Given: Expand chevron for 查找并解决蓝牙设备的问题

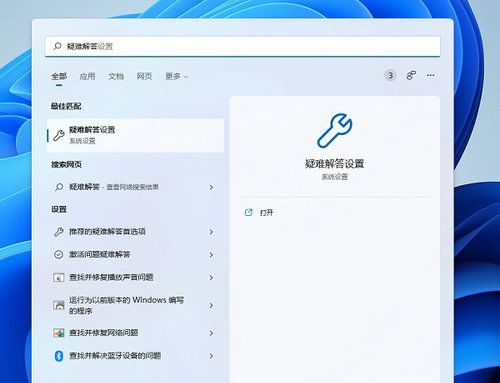Looking at the screenshot, I should pos(211,356).
